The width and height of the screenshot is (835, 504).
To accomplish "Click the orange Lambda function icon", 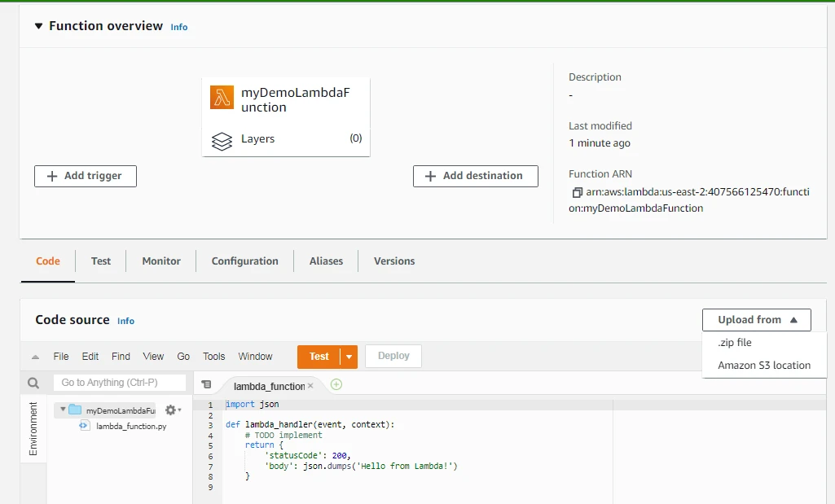I will tap(222, 98).
